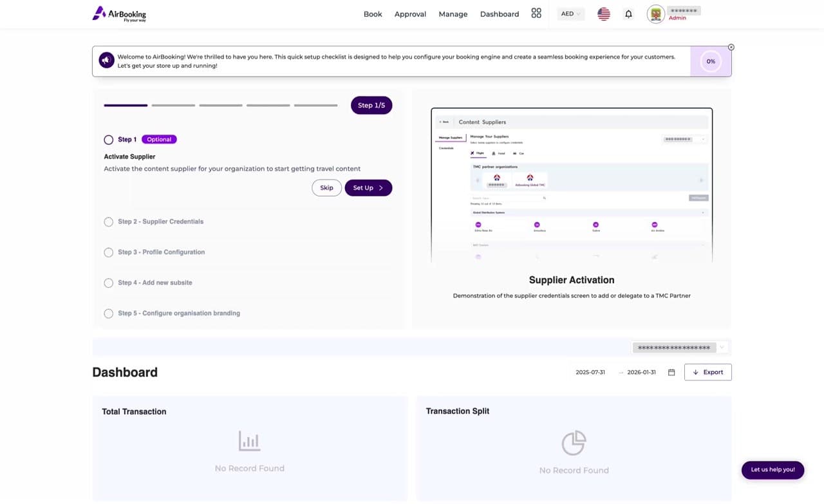Skip the Activate Supplier step
Viewport: 824px width, 504px height.
coord(327,188)
